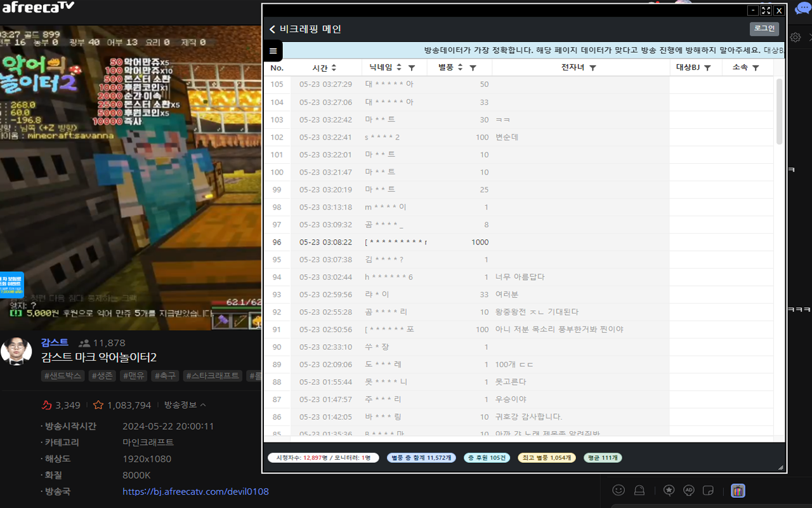The height and width of the screenshot is (508, 812).
Task: Open the 소속 column filter
Action: point(756,68)
